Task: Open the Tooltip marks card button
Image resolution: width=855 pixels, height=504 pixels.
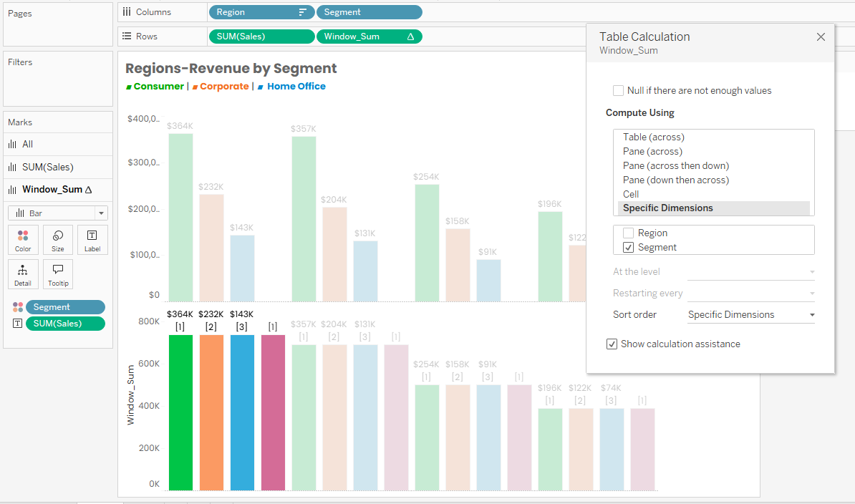Action: pyautogui.click(x=58, y=274)
